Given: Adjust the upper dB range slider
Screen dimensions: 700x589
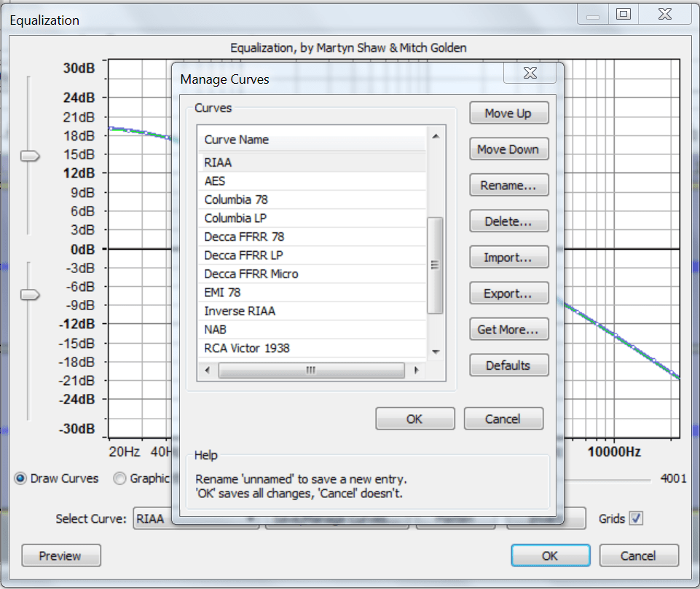Looking at the screenshot, I should pos(29,155).
